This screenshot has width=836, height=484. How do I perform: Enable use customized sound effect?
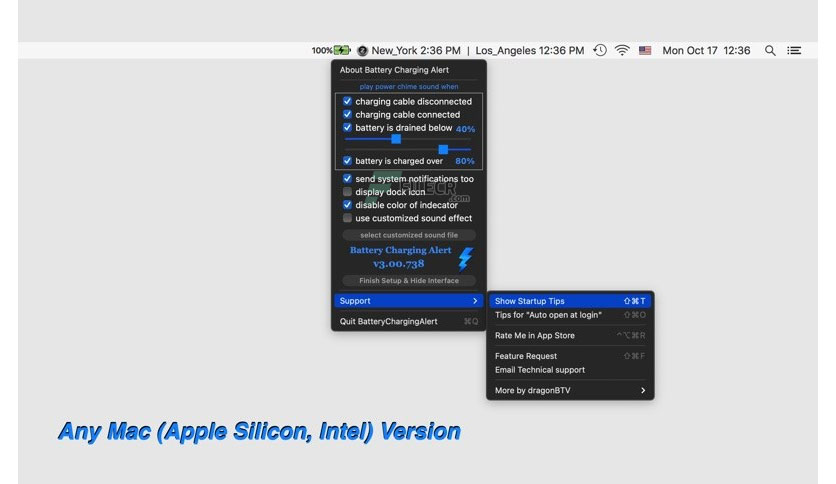click(347, 218)
